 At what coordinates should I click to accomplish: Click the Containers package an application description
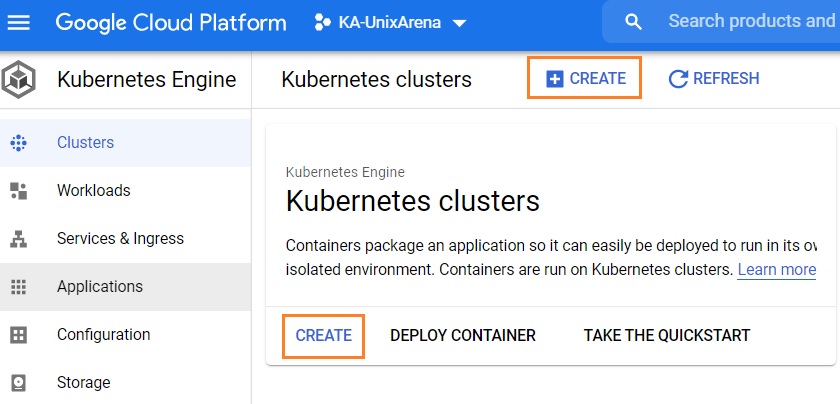(551, 258)
